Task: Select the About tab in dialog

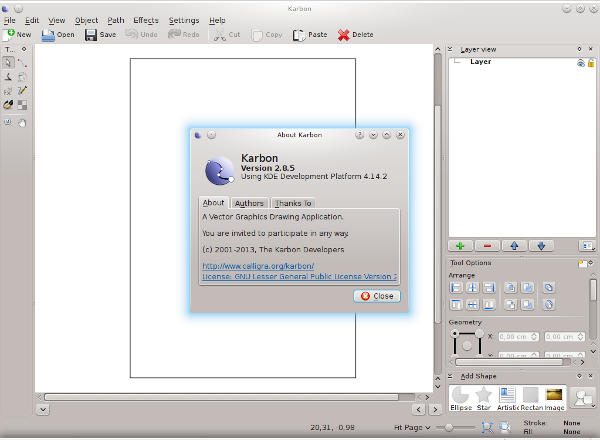Action: tap(214, 203)
